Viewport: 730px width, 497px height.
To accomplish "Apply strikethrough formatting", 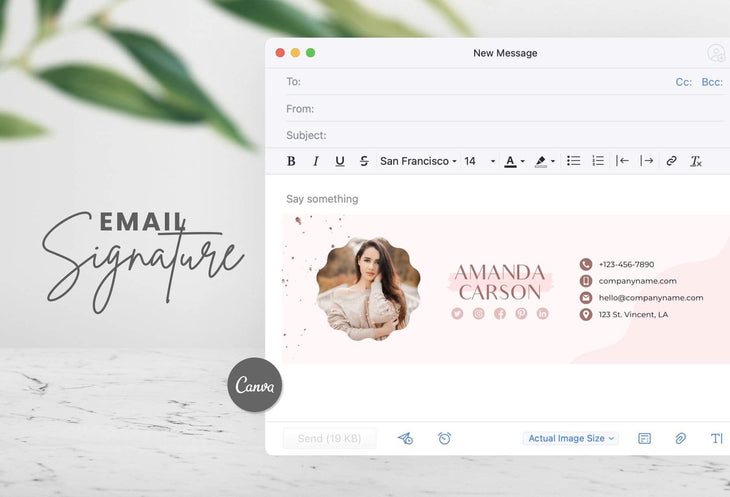I will pyautogui.click(x=364, y=161).
